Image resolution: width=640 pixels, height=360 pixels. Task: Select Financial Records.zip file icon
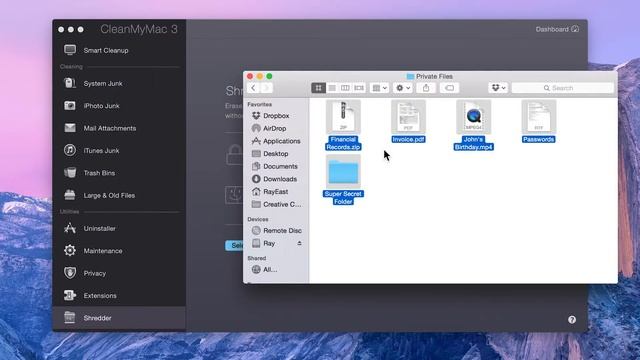coord(343,117)
